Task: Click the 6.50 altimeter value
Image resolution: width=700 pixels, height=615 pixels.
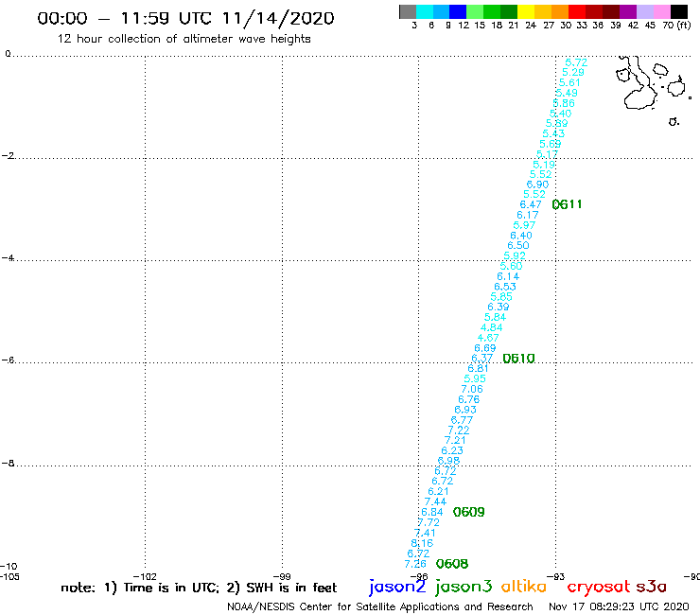Action: 518,245
